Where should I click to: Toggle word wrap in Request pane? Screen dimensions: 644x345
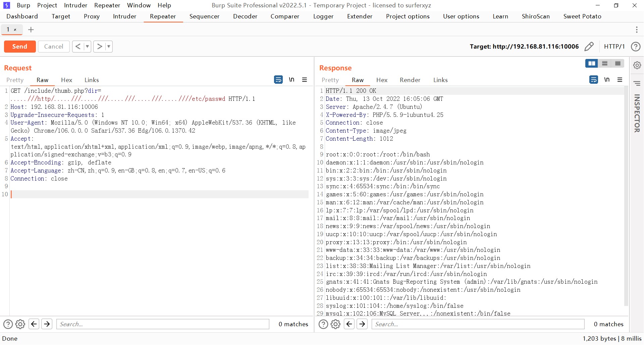pyautogui.click(x=278, y=80)
